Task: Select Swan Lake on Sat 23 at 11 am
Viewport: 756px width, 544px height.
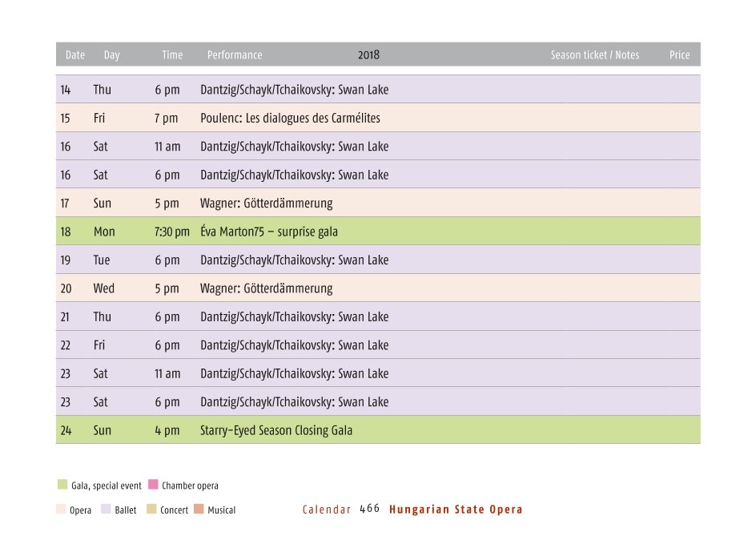Action: (x=378, y=373)
